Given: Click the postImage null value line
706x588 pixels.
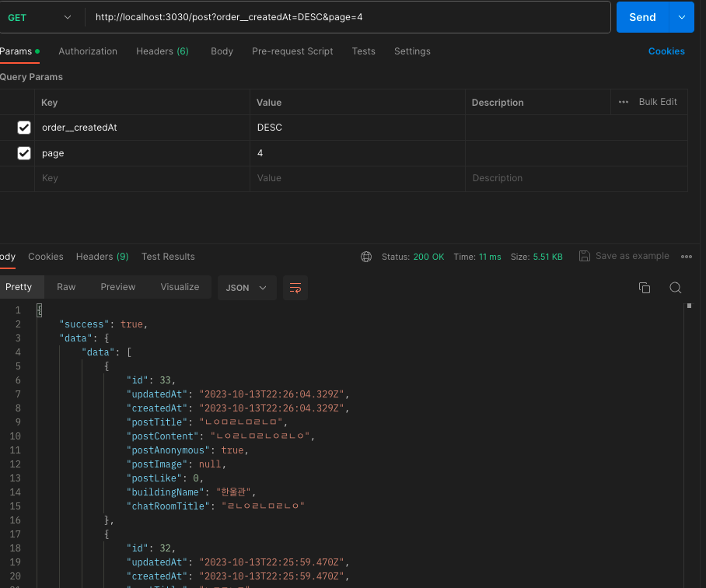Looking at the screenshot, I should 176,464.
